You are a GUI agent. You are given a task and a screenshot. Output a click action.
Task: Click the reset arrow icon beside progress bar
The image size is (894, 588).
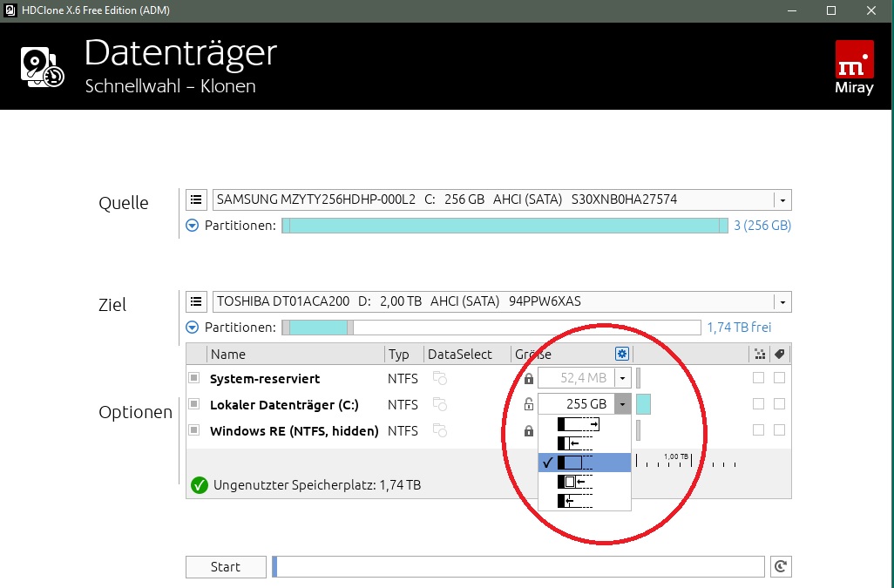pyautogui.click(x=781, y=566)
